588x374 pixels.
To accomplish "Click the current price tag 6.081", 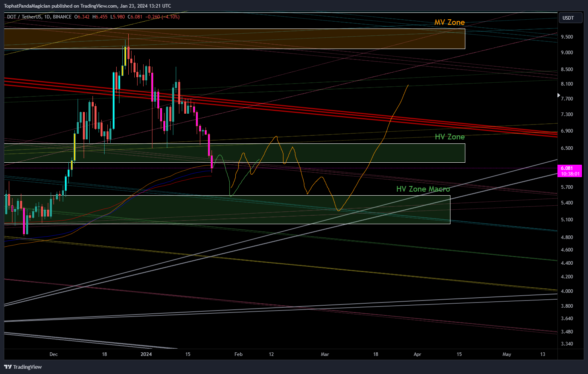I will (570, 171).
